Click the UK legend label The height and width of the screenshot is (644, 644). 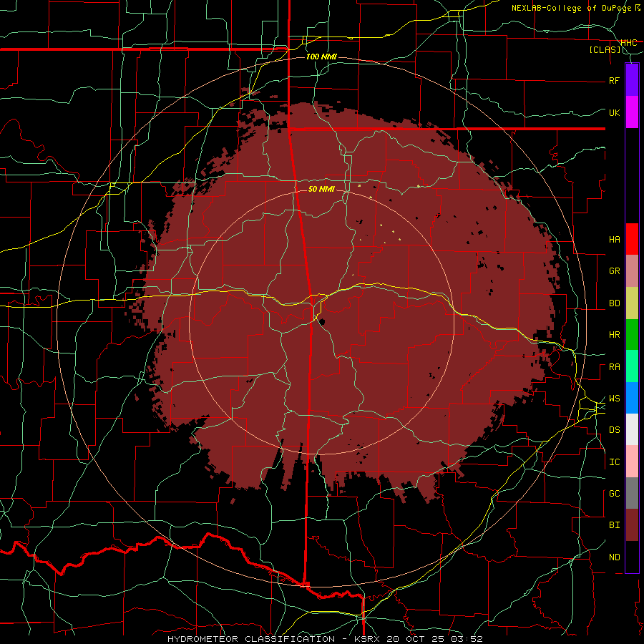614,113
